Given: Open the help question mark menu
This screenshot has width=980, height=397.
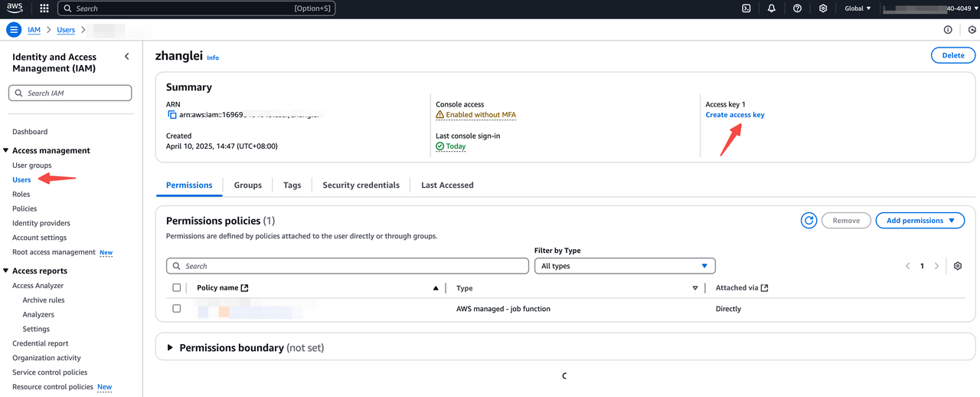Looking at the screenshot, I should coord(797,8).
